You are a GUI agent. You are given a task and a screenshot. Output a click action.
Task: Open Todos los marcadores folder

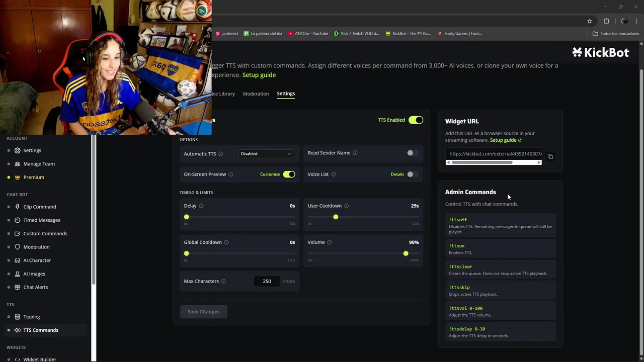coord(616,34)
